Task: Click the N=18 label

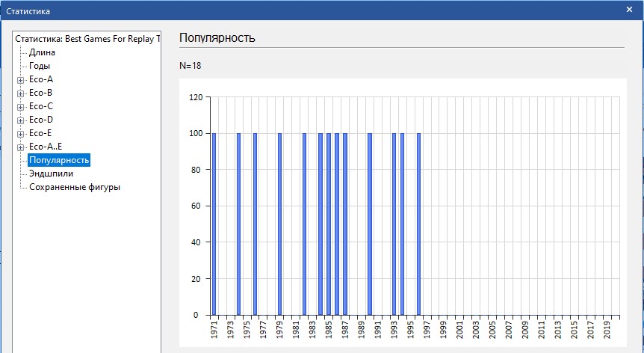Action: [191, 66]
